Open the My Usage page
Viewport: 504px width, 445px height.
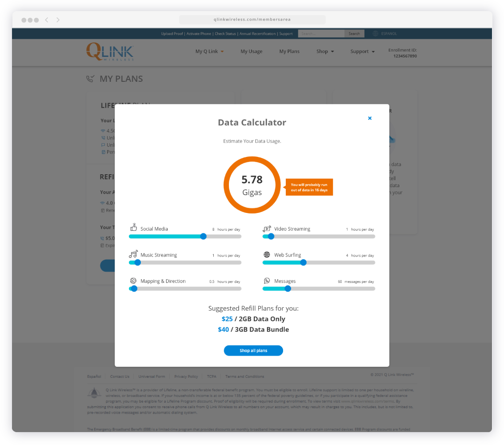(x=252, y=52)
